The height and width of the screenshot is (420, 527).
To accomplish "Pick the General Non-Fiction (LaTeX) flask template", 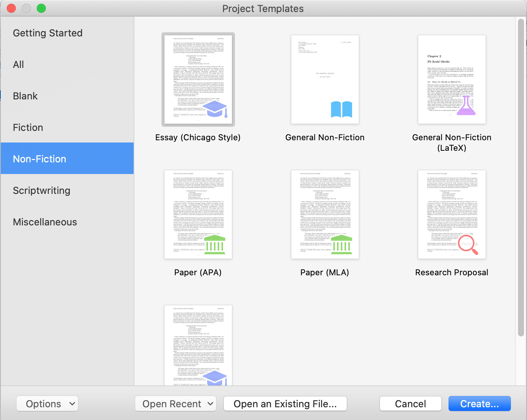I will pyautogui.click(x=452, y=79).
